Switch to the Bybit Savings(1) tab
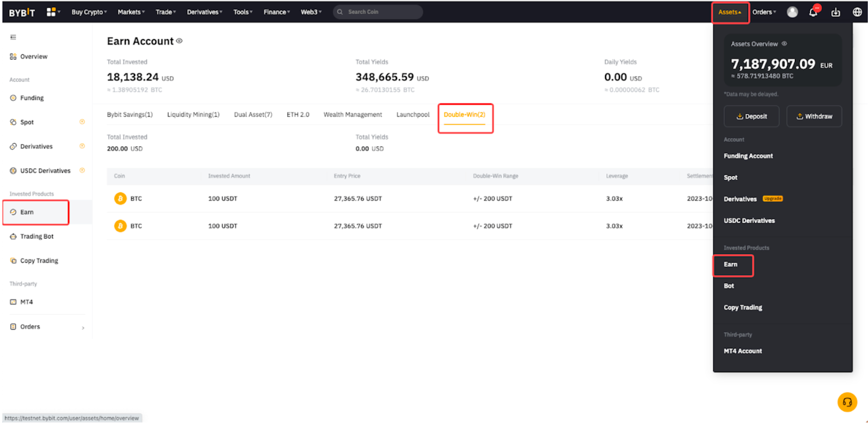868x427 pixels. (x=130, y=114)
